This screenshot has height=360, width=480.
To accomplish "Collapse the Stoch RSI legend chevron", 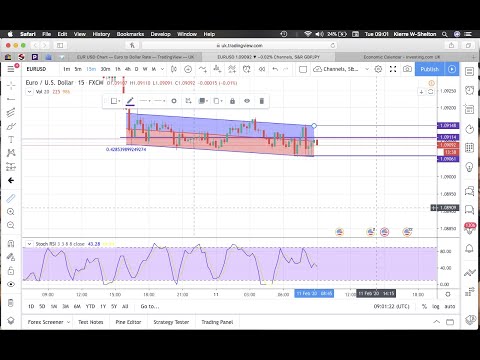I will pos(29,244).
